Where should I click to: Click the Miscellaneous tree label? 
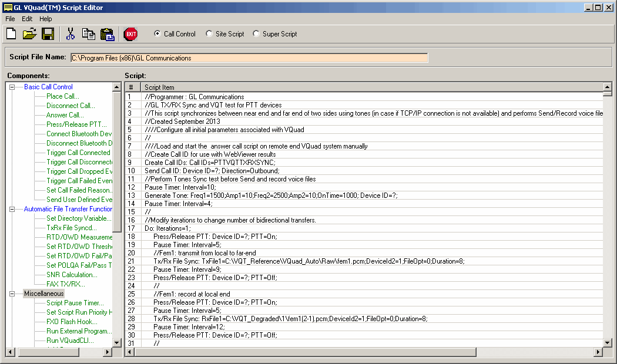43,294
